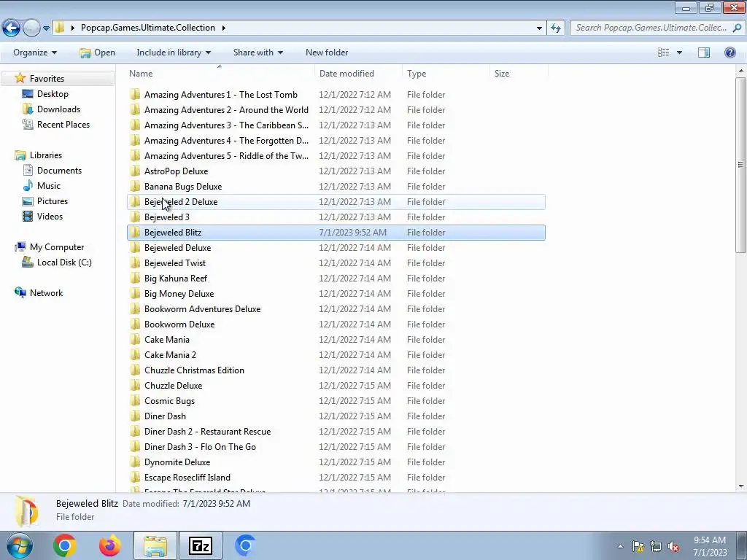Viewport: 747px width, 560px height.
Task: Open Help via question mark icon
Action: 729,52
